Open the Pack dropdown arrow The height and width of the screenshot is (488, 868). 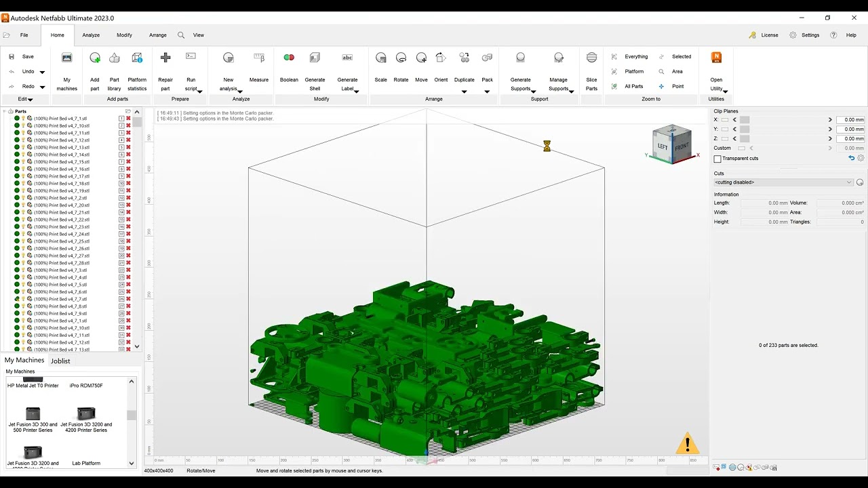click(x=487, y=91)
